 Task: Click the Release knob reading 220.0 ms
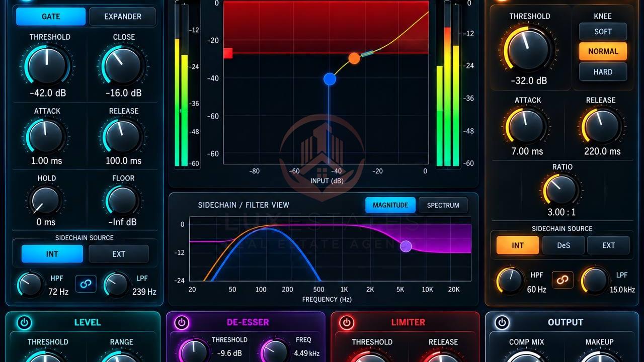(x=602, y=126)
